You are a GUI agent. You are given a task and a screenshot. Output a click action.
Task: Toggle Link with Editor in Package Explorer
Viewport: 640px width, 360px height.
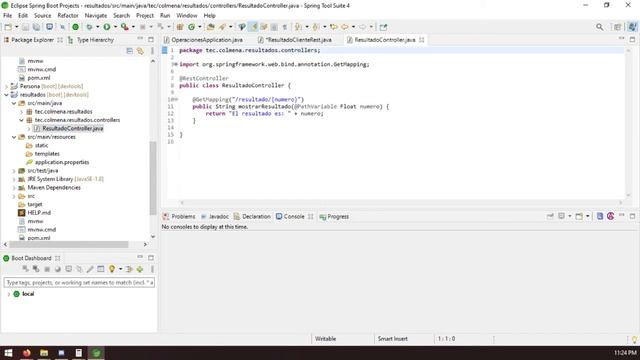click(140, 51)
